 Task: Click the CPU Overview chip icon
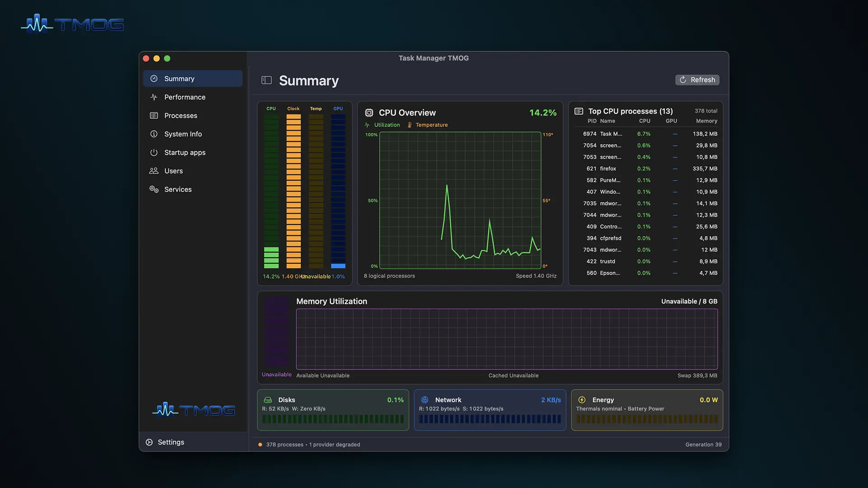tap(369, 113)
